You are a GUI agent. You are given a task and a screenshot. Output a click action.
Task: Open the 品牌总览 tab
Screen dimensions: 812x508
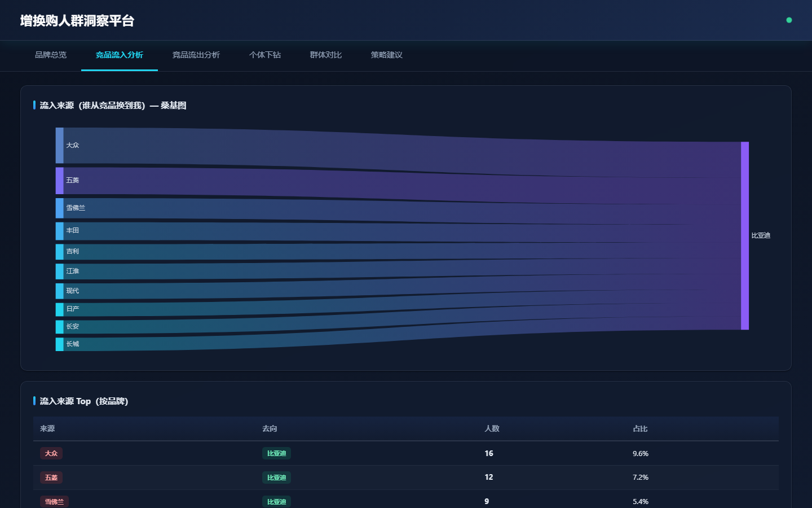(51, 55)
